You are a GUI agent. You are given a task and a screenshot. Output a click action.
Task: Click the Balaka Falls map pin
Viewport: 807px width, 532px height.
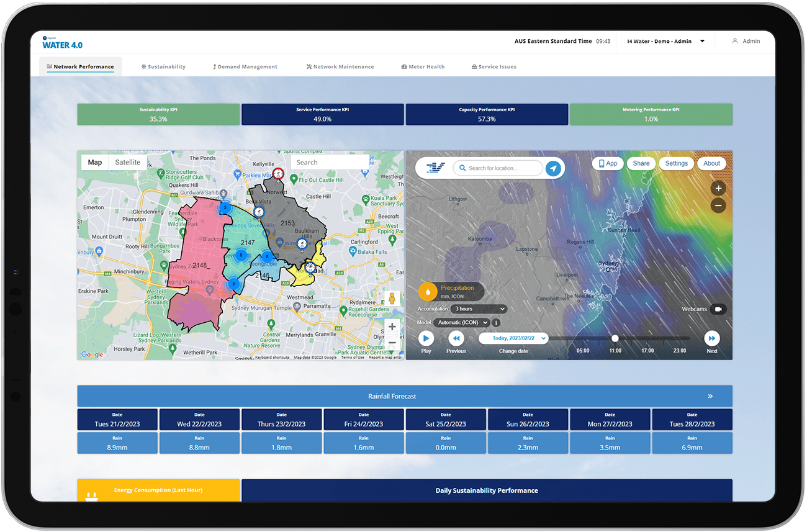coord(353,251)
